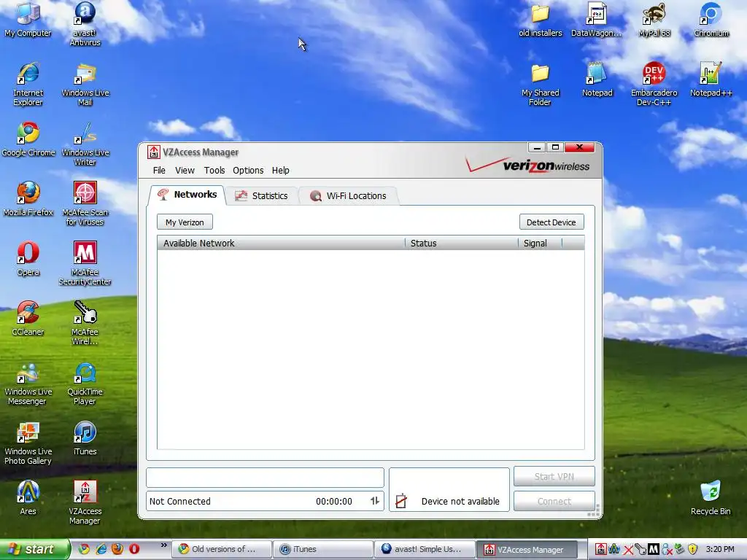Select iTunes desktop shortcut

pyautogui.click(x=85, y=438)
